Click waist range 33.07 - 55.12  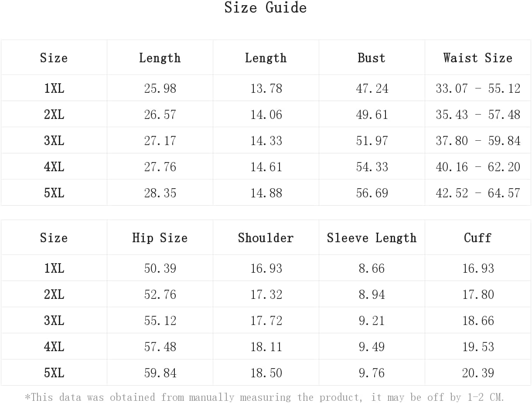(478, 88)
